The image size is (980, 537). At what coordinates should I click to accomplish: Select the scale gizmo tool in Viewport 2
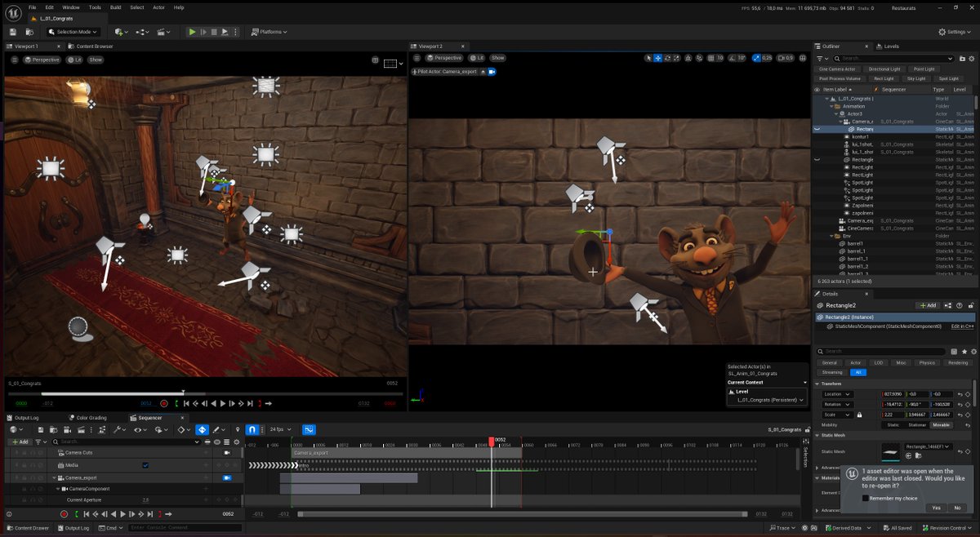[x=678, y=58]
